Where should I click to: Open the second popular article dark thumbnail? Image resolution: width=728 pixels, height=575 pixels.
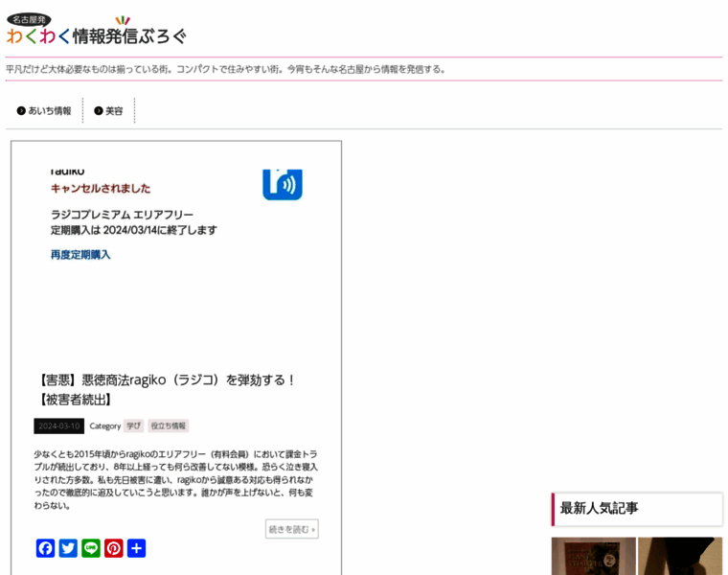tap(680, 556)
